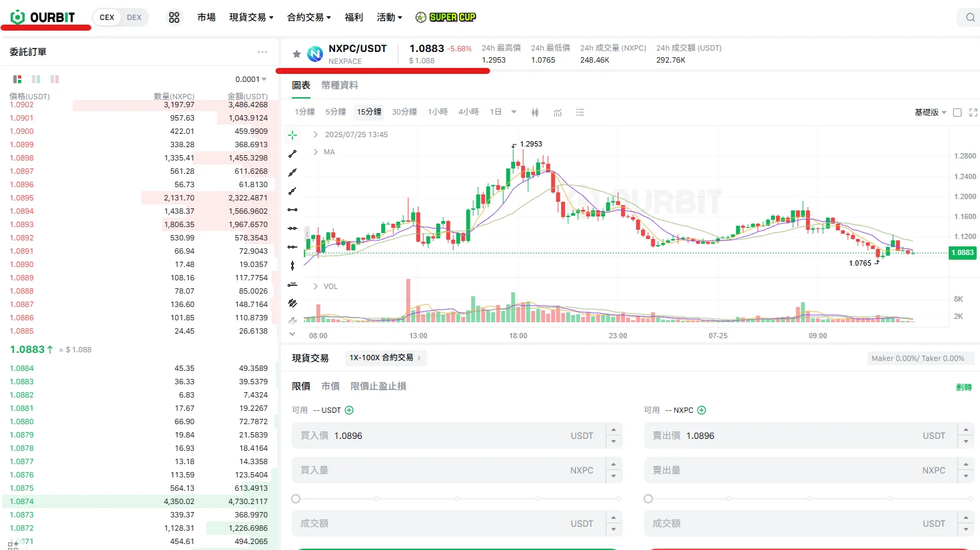Open the chart indicators icon
This screenshot has height=550, width=980.
(x=558, y=113)
